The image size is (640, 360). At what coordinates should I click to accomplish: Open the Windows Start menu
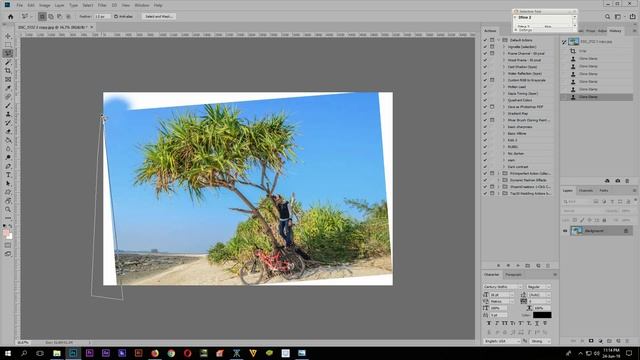[x=7, y=353]
